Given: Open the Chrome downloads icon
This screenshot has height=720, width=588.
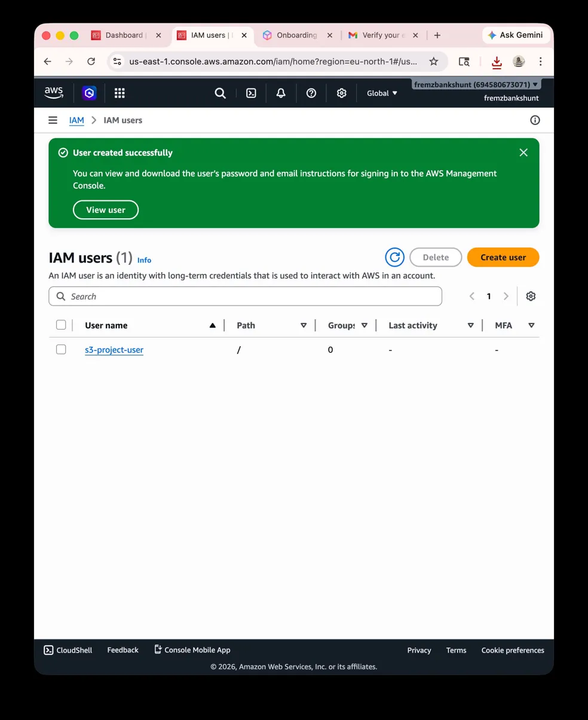Looking at the screenshot, I should [497, 62].
